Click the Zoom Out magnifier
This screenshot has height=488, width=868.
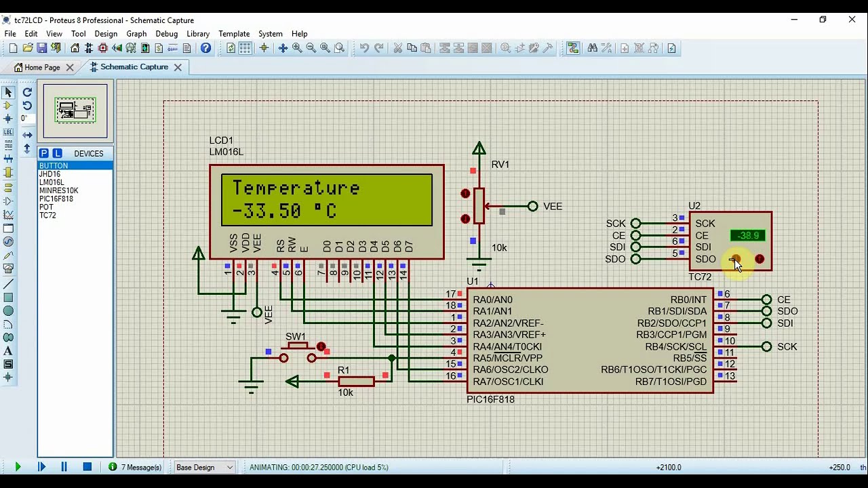pyautogui.click(x=311, y=48)
